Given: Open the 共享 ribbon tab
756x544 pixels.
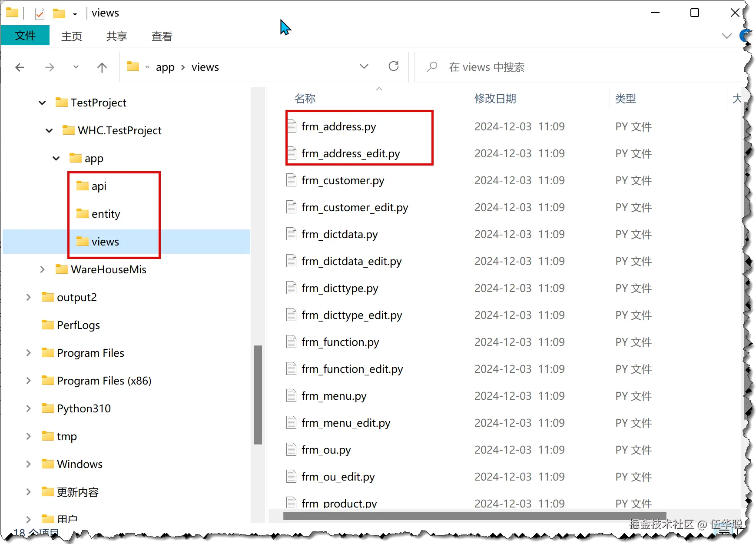Looking at the screenshot, I should click(x=117, y=36).
